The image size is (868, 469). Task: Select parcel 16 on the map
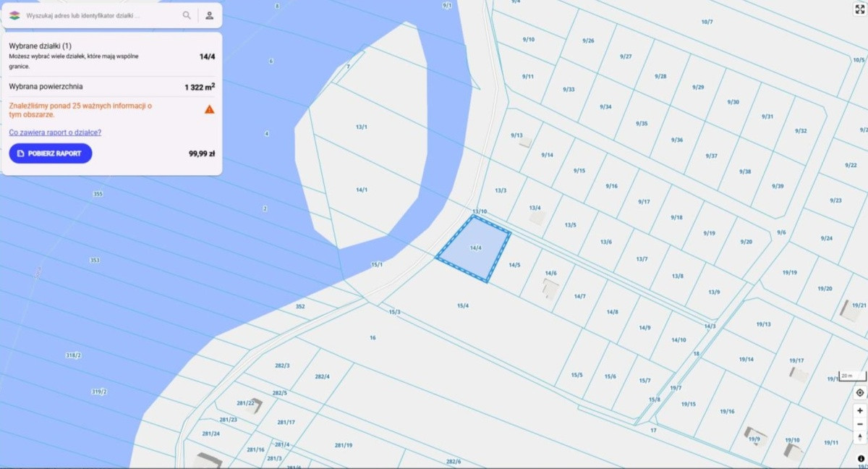373,338
